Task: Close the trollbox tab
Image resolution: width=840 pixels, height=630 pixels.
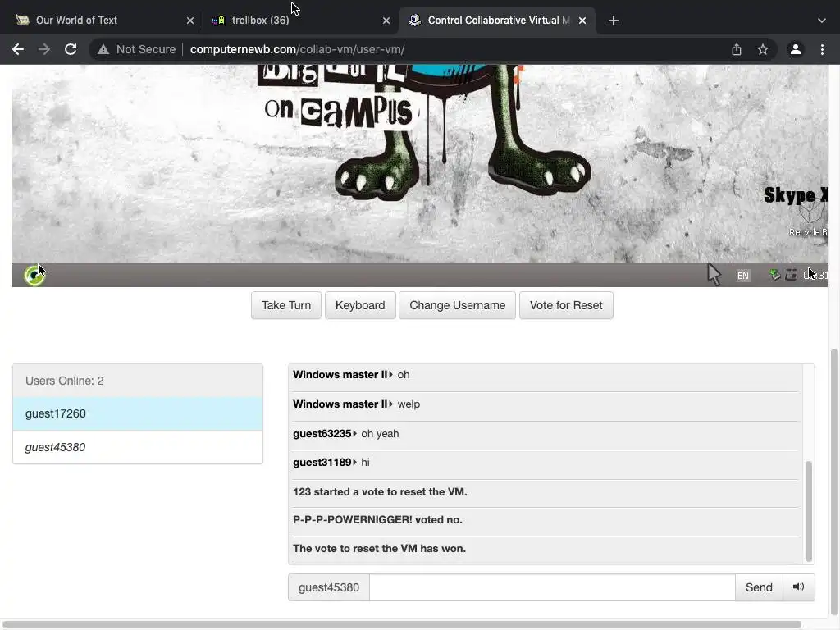Action: pyautogui.click(x=386, y=21)
